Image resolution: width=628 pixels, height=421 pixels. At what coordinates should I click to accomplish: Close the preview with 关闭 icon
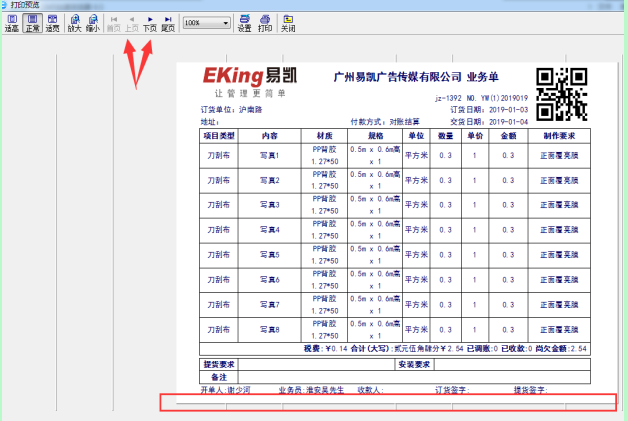pos(288,24)
